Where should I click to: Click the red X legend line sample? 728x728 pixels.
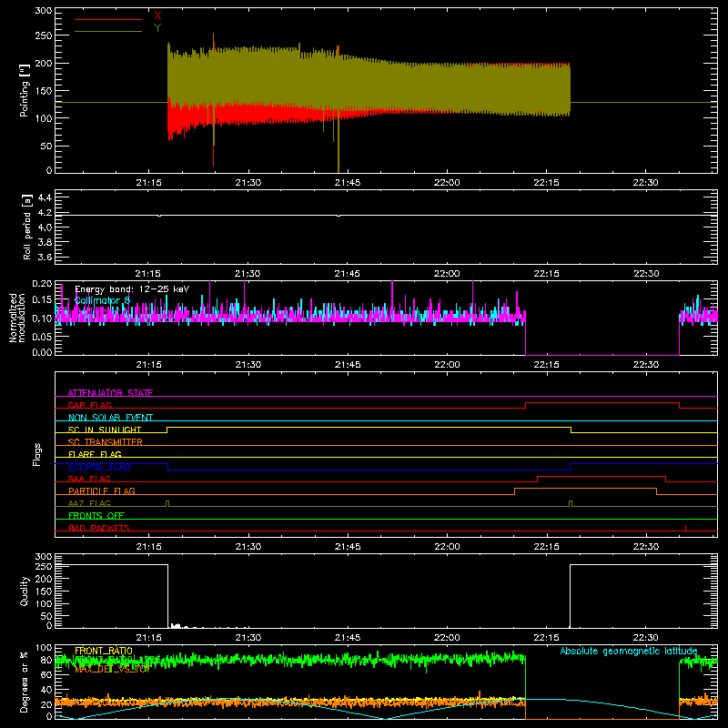108,19
